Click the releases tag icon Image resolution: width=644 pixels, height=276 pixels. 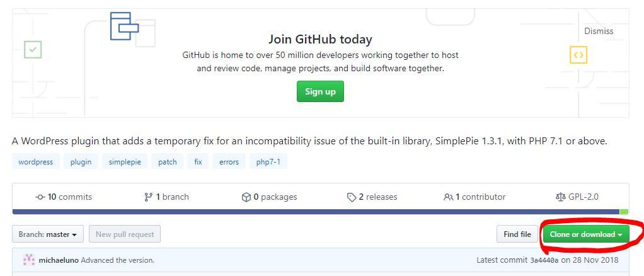pos(351,197)
